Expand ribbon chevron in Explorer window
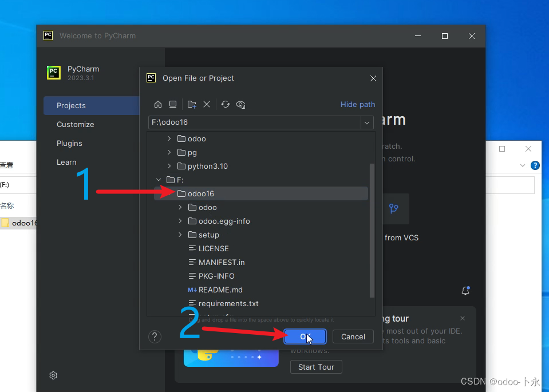This screenshot has height=392, width=549. (523, 165)
